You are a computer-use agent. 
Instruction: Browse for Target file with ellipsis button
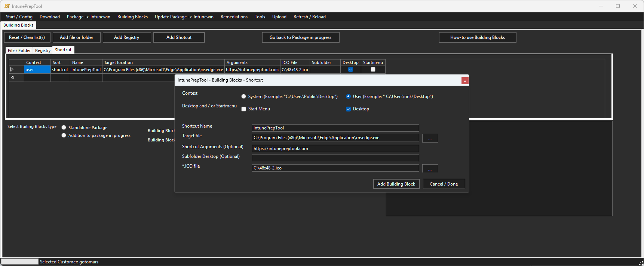[430, 138]
